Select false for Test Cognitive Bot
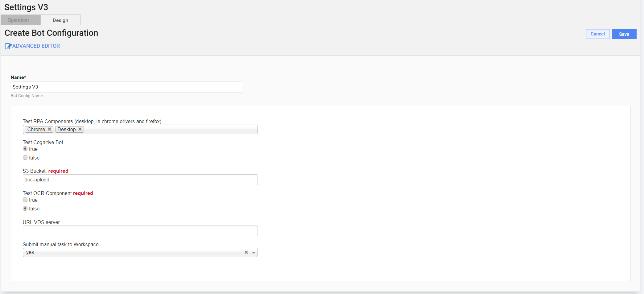Viewport: 644px width, 294px height. [25, 158]
